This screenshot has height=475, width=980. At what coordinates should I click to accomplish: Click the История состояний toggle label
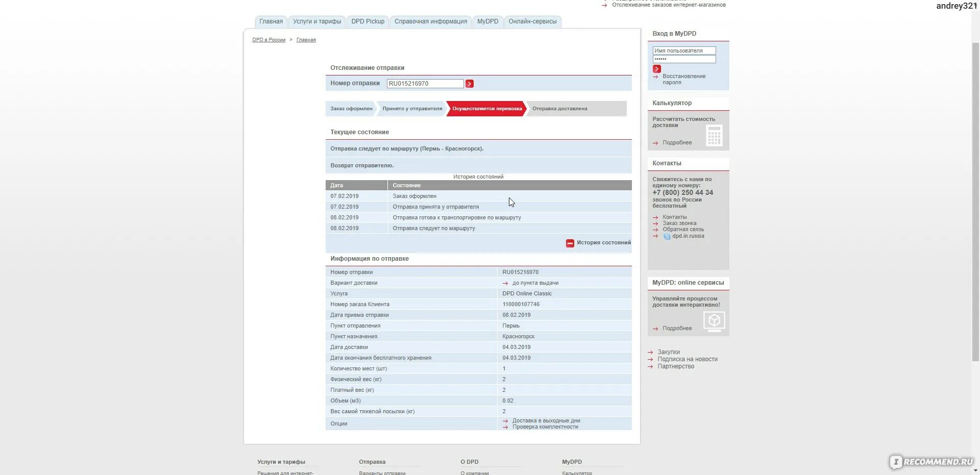604,243
